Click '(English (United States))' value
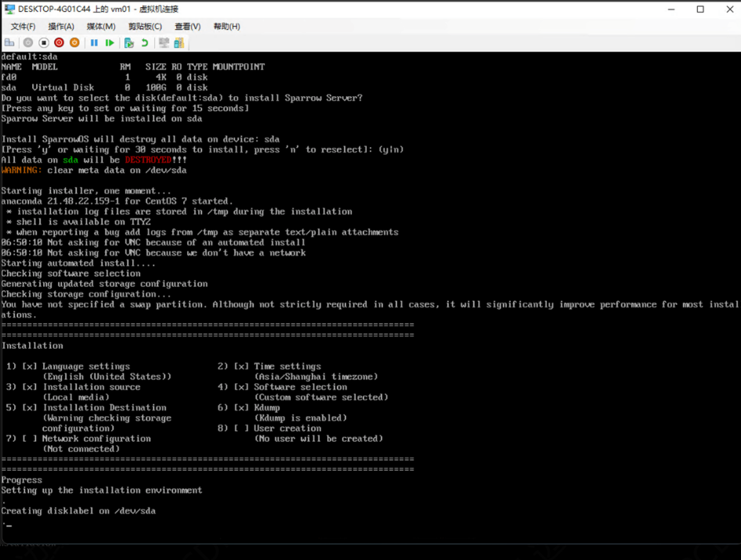The width and height of the screenshot is (741, 560). (107, 377)
